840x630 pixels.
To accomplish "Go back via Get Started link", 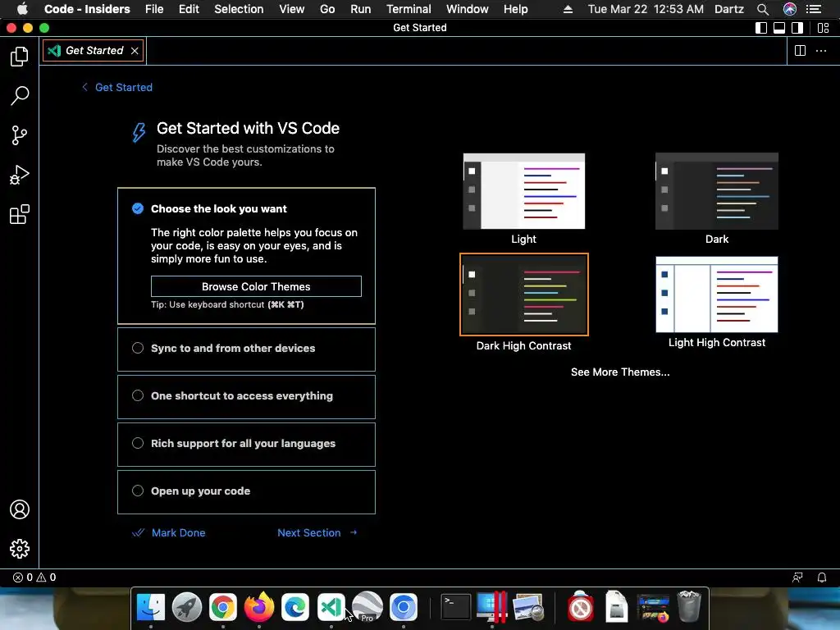I will click(117, 87).
